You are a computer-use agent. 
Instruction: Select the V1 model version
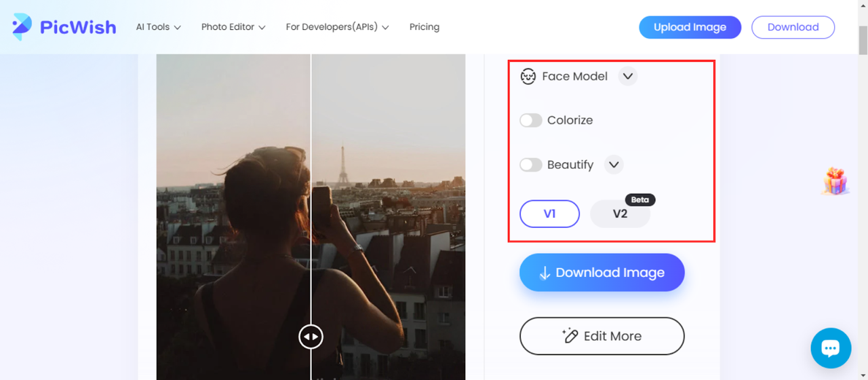point(549,214)
